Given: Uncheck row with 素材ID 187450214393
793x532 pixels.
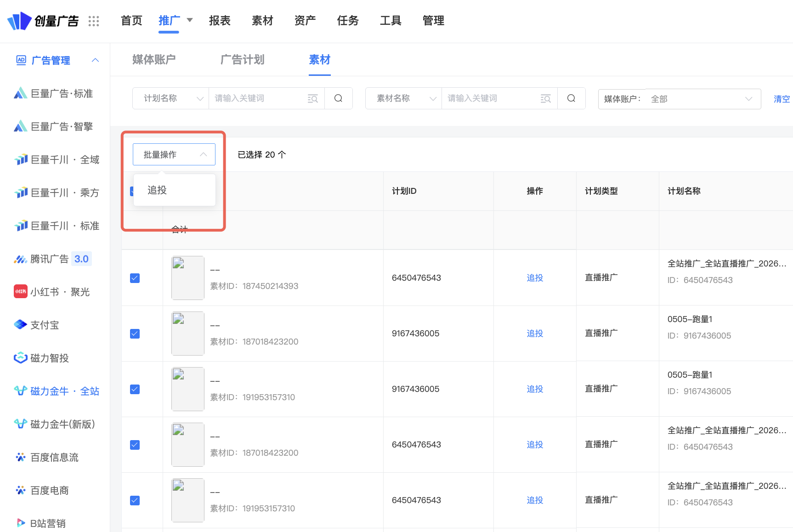Looking at the screenshot, I should [135, 278].
